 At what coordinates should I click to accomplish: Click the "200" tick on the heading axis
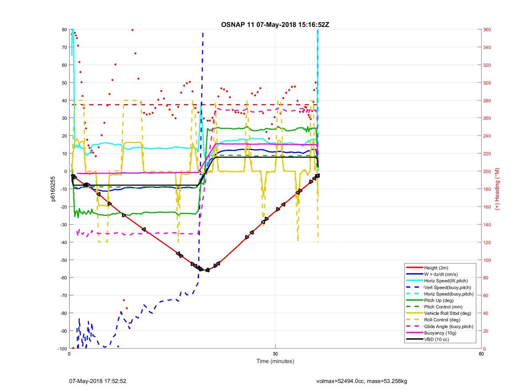487,171
